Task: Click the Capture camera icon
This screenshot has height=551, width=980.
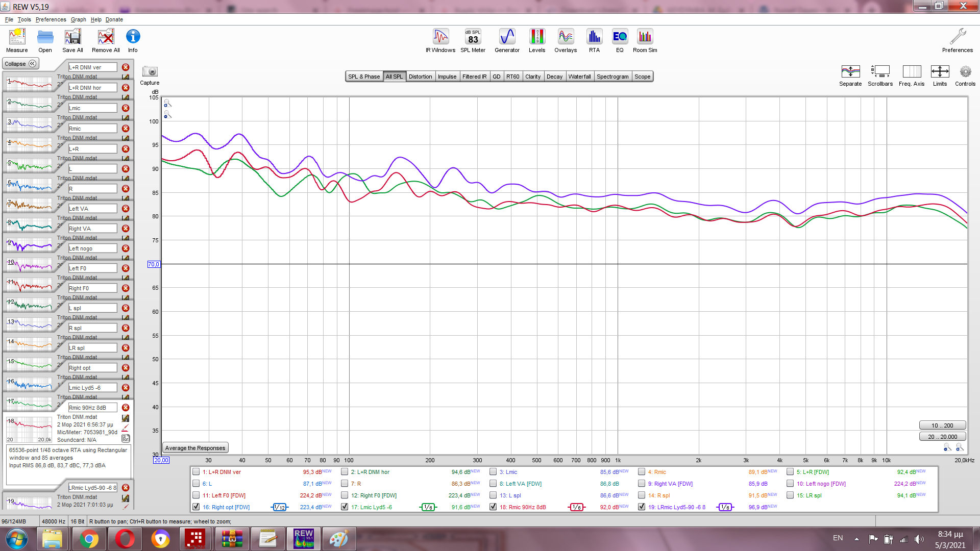Action: tap(150, 72)
